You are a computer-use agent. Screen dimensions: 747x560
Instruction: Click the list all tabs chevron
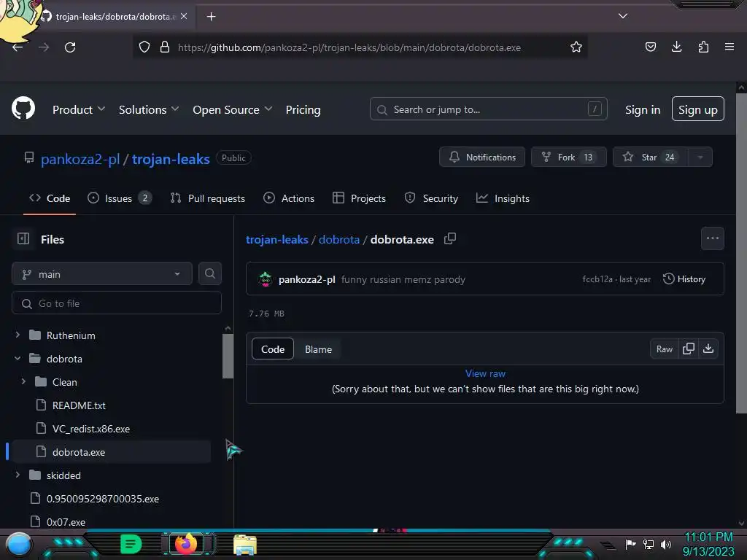click(x=623, y=16)
